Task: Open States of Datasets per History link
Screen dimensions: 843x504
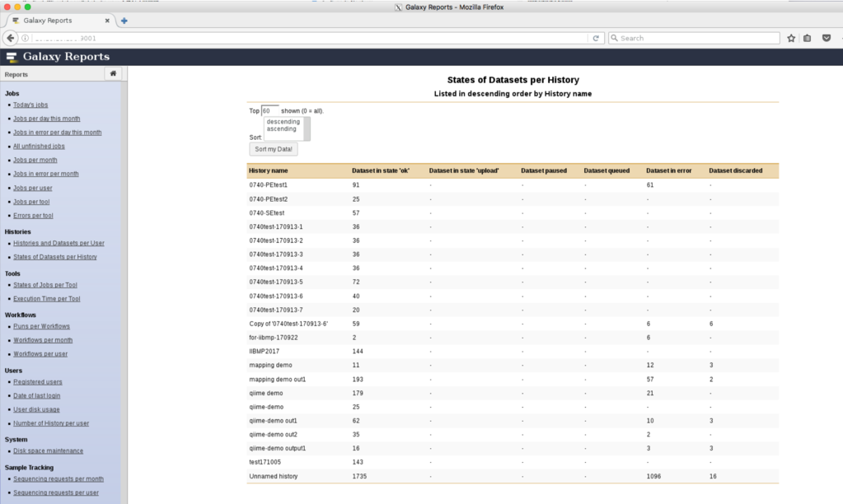Action: click(x=55, y=258)
